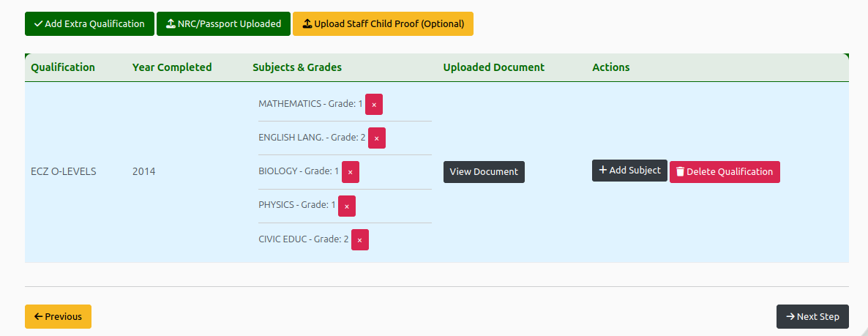Open View Document for ECZ O-Levels
This screenshot has width=868, height=336.
(x=484, y=172)
